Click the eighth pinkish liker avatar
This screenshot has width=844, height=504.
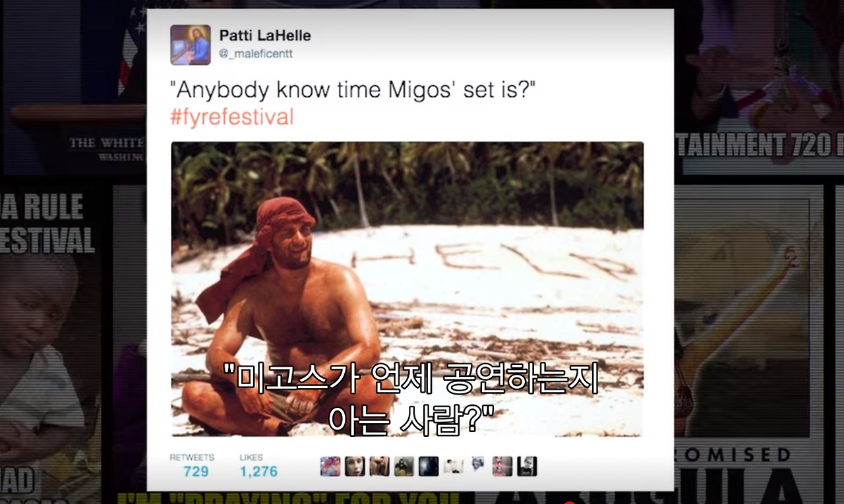coord(502,466)
